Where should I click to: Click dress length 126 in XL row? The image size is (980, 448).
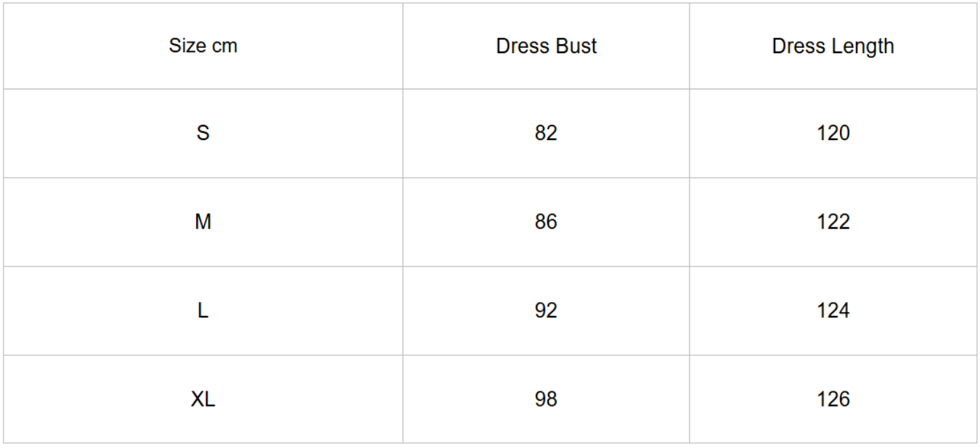pos(833,399)
